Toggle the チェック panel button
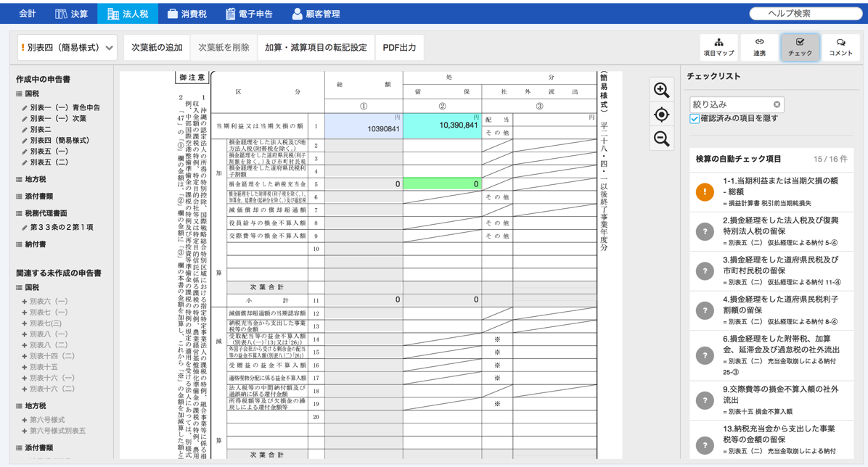 (800, 47)
